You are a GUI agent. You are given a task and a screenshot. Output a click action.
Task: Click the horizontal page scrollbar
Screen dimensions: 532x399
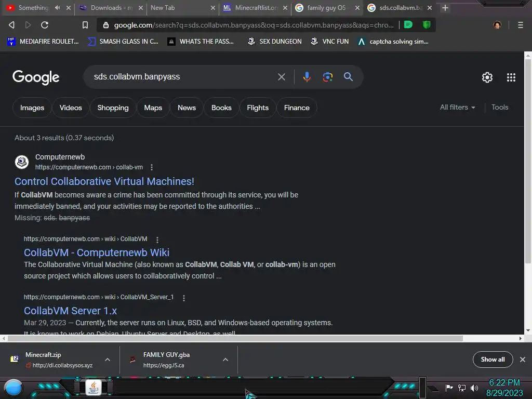pyautogui.click(x=235, y=338)
